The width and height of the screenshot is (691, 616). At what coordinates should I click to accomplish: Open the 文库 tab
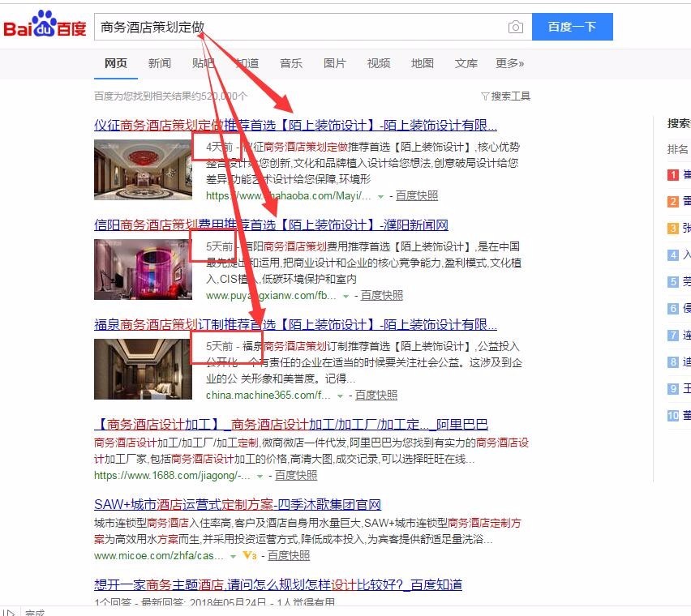(466, 63)
